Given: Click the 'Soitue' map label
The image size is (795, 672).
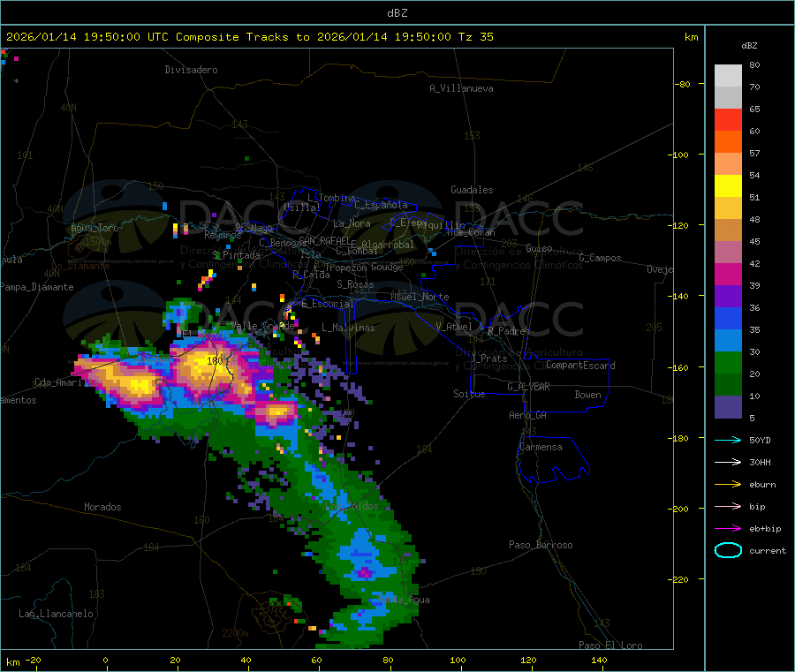Looking at the screenshot, I should pos(469,394).
